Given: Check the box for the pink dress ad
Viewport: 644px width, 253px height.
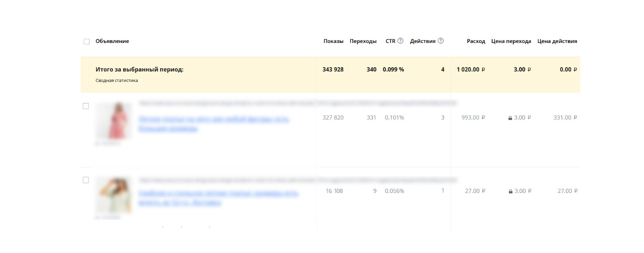Looking at the screenshot, I should point(86,106).
